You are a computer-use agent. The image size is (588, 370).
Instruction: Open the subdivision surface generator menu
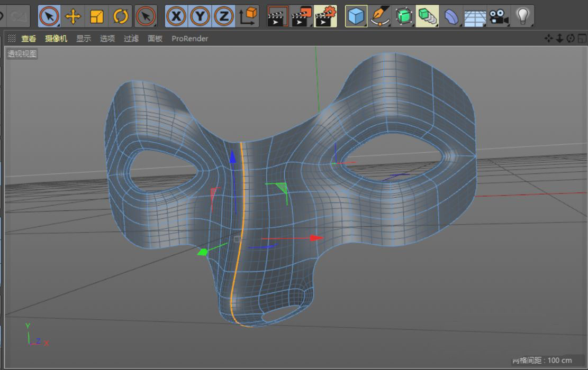[404, 17]
